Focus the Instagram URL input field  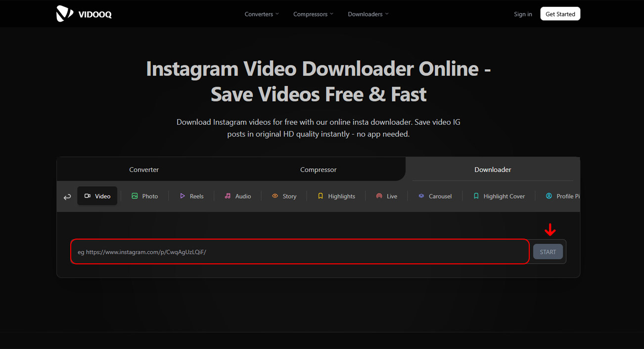point(300,252)
